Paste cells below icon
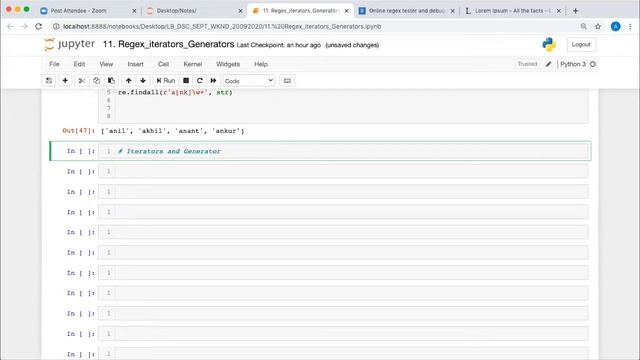 (111, 81)
